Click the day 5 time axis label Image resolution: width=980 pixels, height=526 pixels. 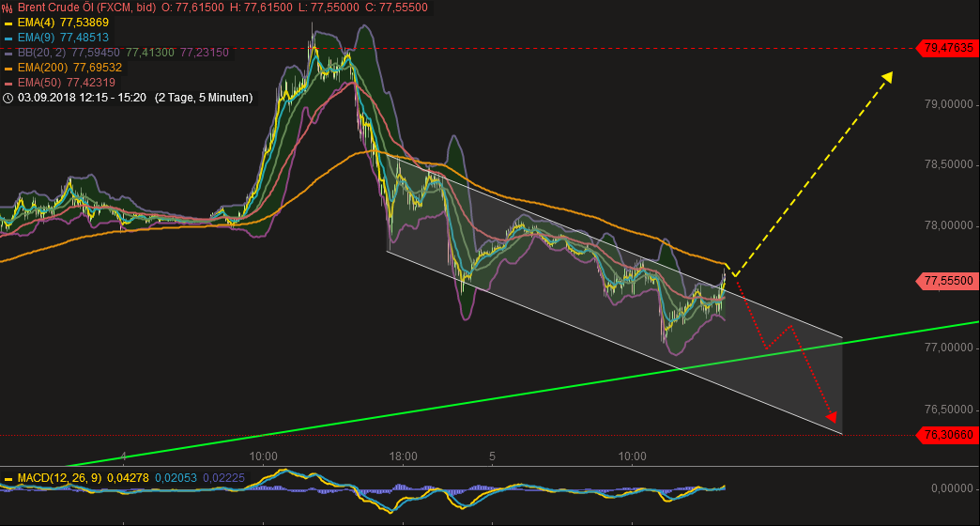tap(493, 456)
